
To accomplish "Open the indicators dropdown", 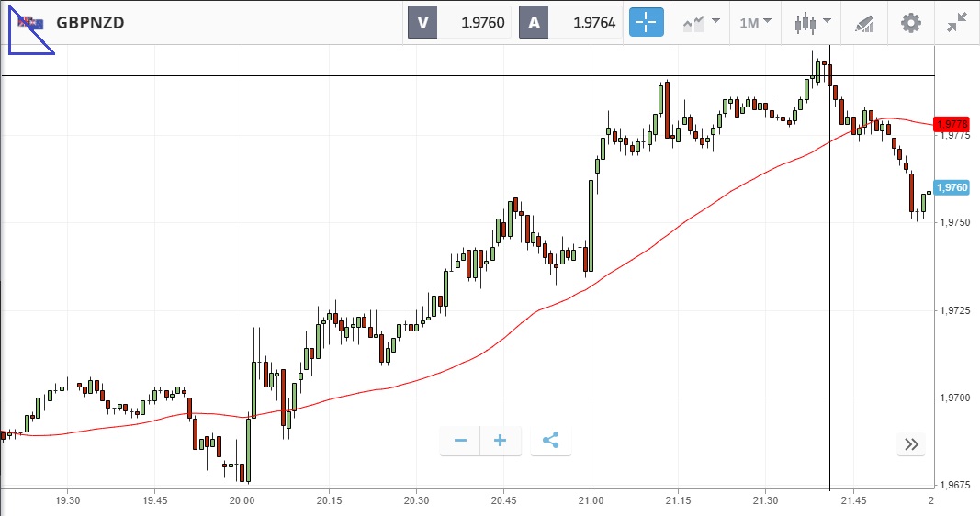I will point(701,23).
